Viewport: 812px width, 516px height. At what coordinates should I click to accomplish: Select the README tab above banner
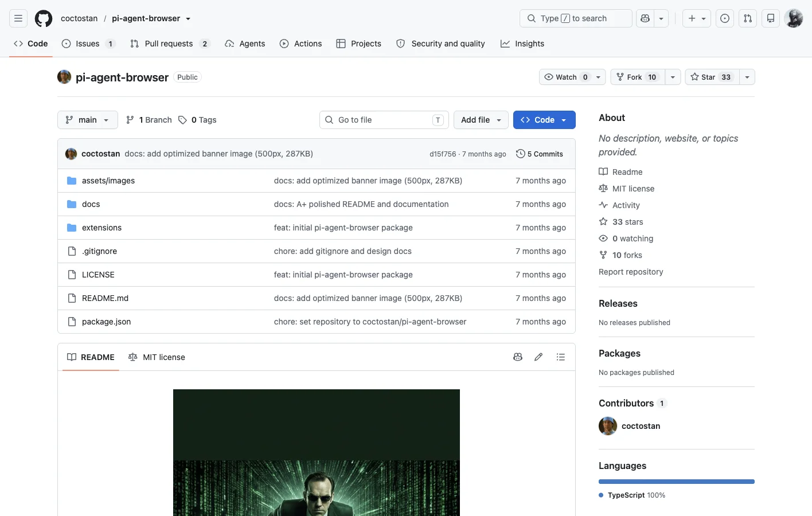click(91, 357)
